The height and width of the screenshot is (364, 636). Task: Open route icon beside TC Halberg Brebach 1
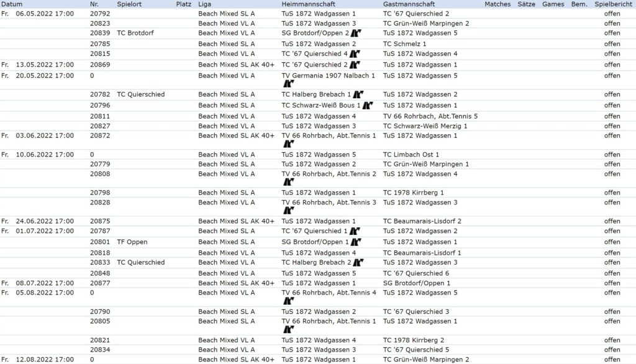pos(358,94)
